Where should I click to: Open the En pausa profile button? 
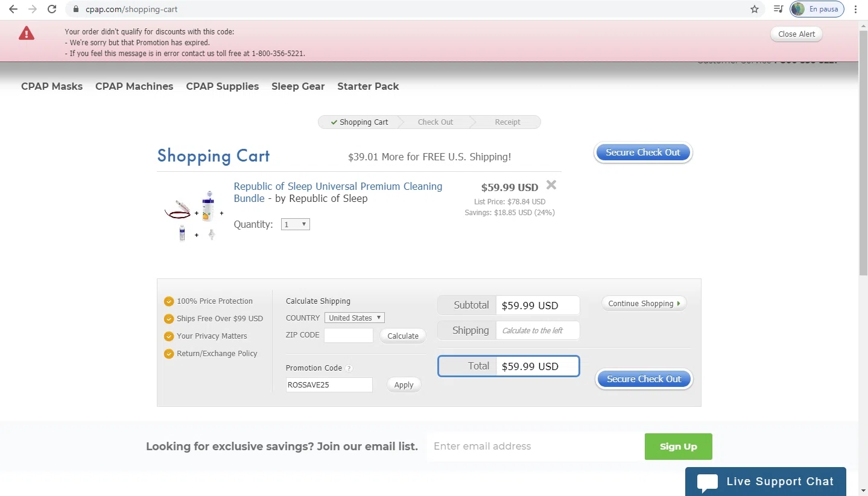point(817,9)
